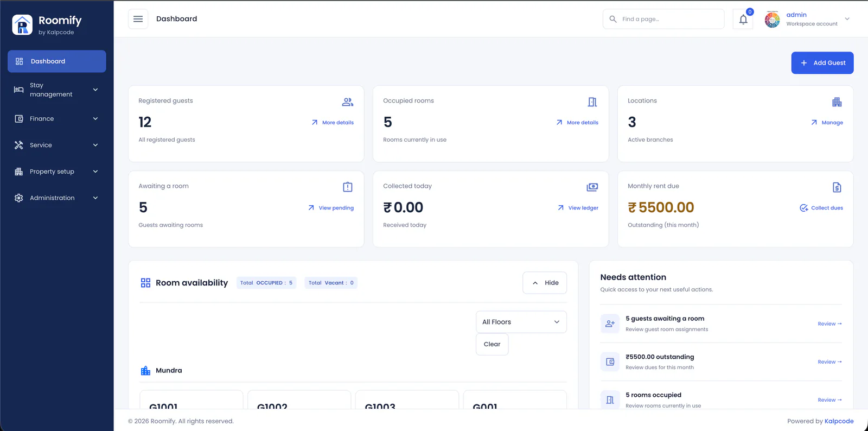Open the admin account dropdown arrow
This screenshot has width=868, height=431.
[847, 19]
